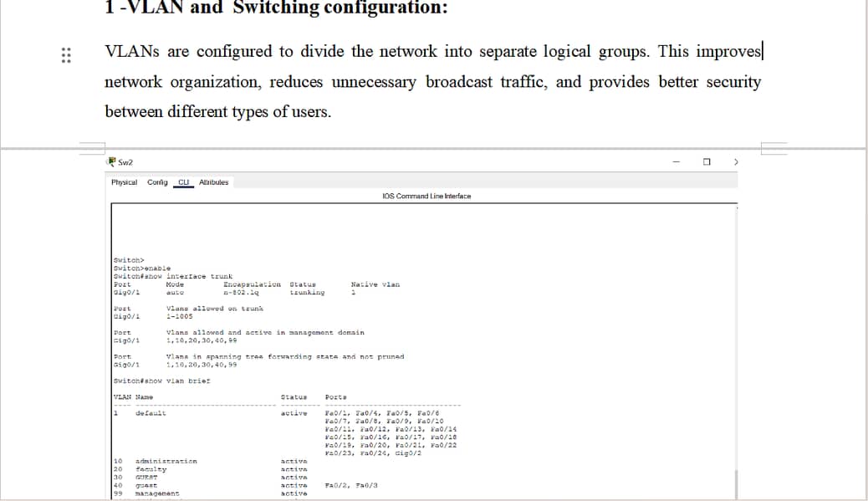Click the six-dot drag handle beside the paragraph
The image size is (868, 501).
(66, 55)
